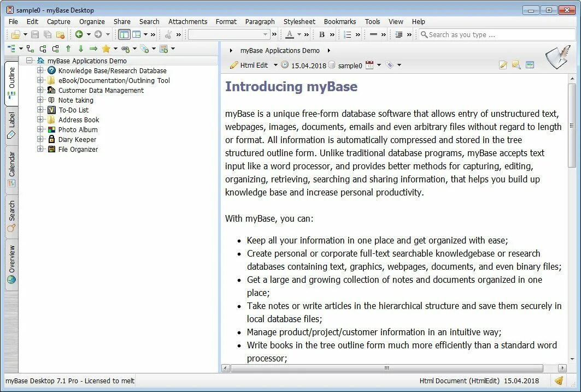
Task: Switch to the Search side tab
Action: (x=11, y=216)
